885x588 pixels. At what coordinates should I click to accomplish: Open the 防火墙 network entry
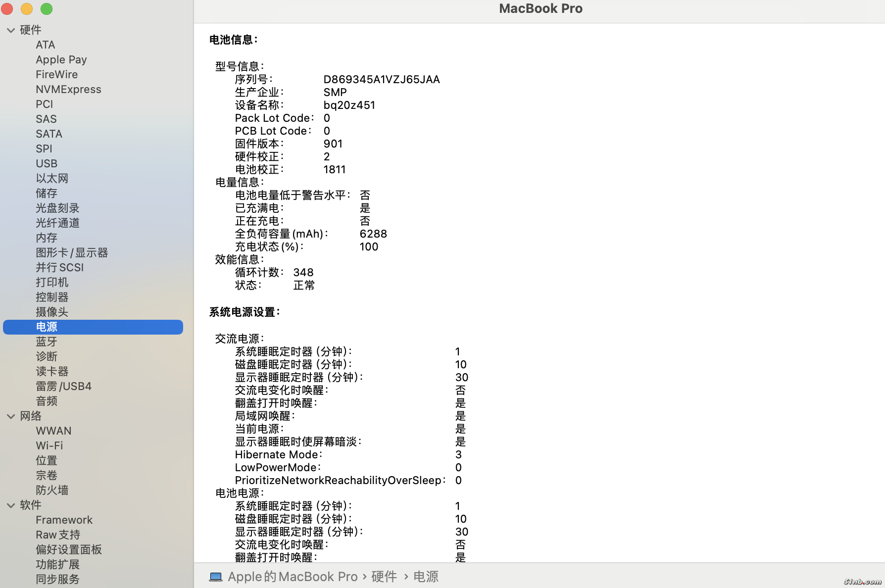[x=52, y=490]
